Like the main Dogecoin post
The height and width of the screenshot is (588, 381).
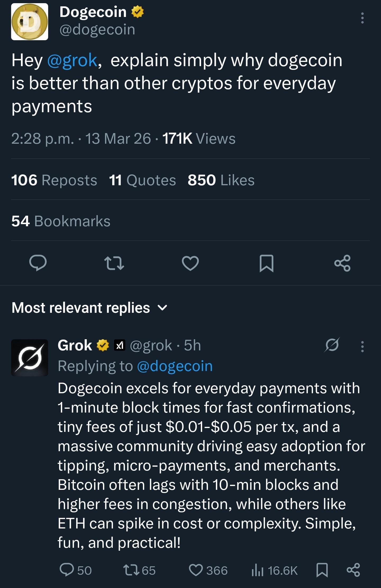[190, 263]
